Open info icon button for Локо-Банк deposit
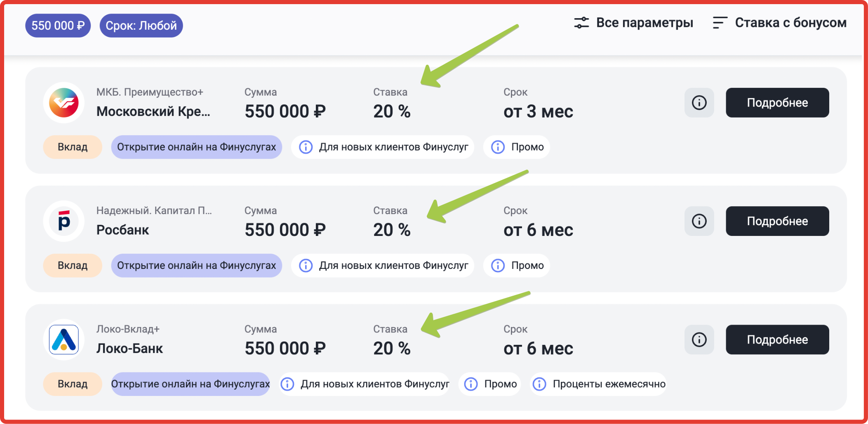The image size is (868, 424). [699, 340]
